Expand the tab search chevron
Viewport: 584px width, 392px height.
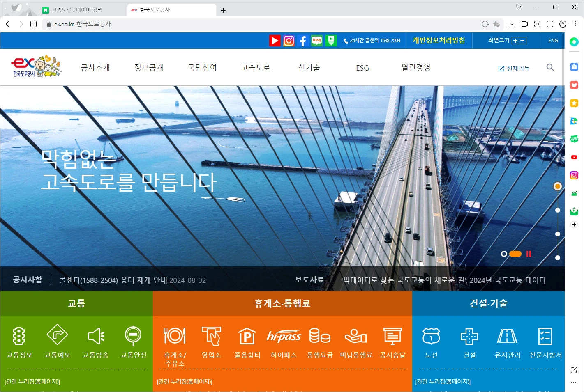coord(518,7)
